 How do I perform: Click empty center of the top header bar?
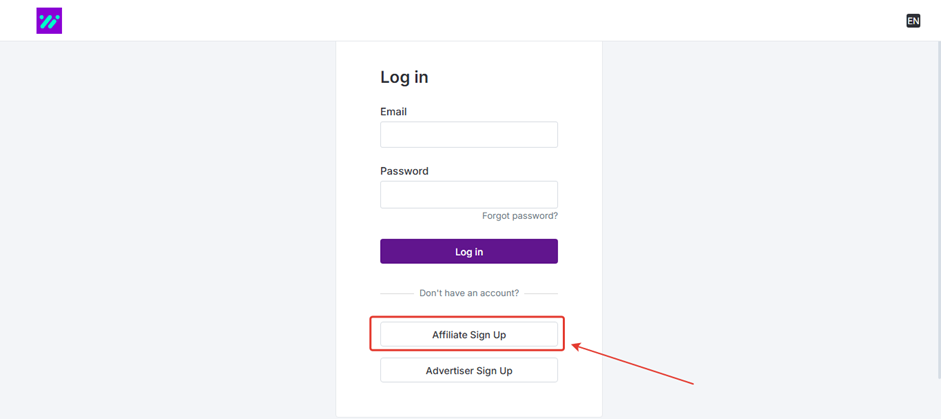click(x=470, y=21)
